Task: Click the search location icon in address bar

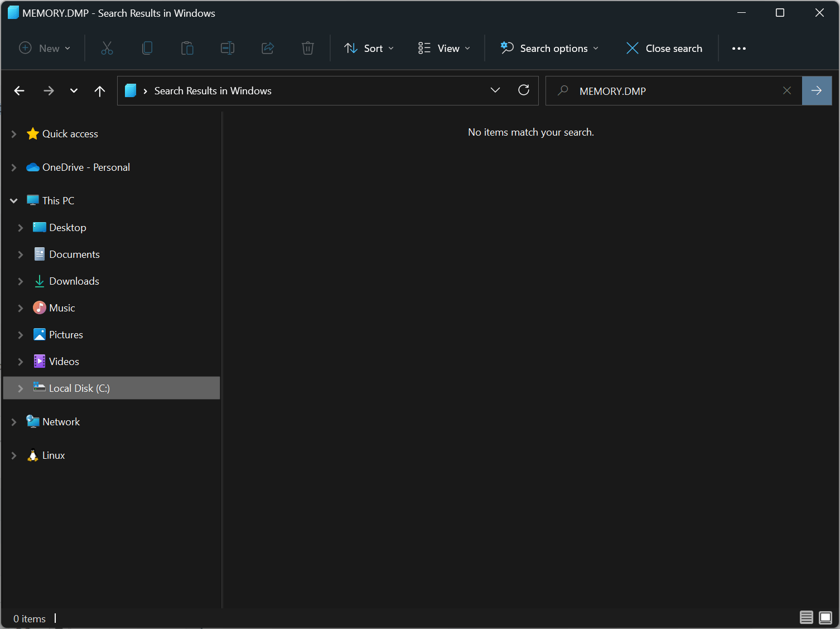Action: [131, 90]
